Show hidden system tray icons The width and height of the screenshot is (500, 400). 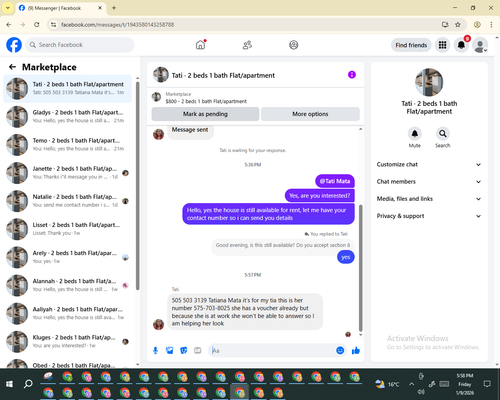click(412, 384)
